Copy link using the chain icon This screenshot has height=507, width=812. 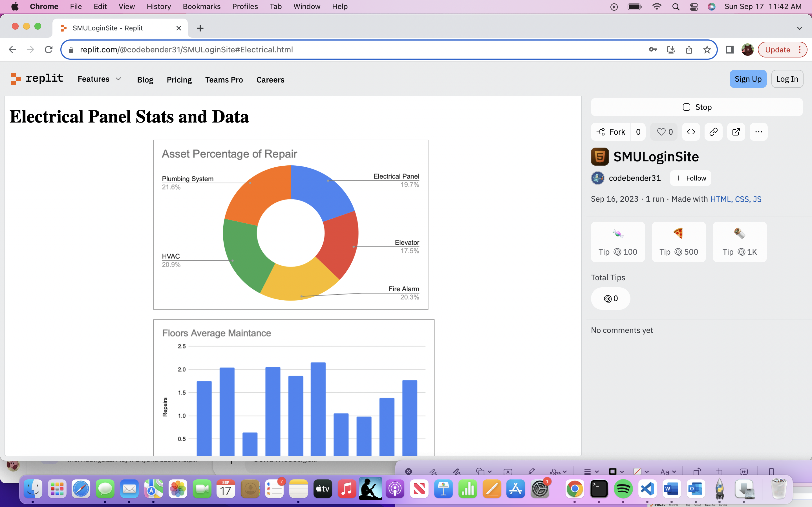713,132
